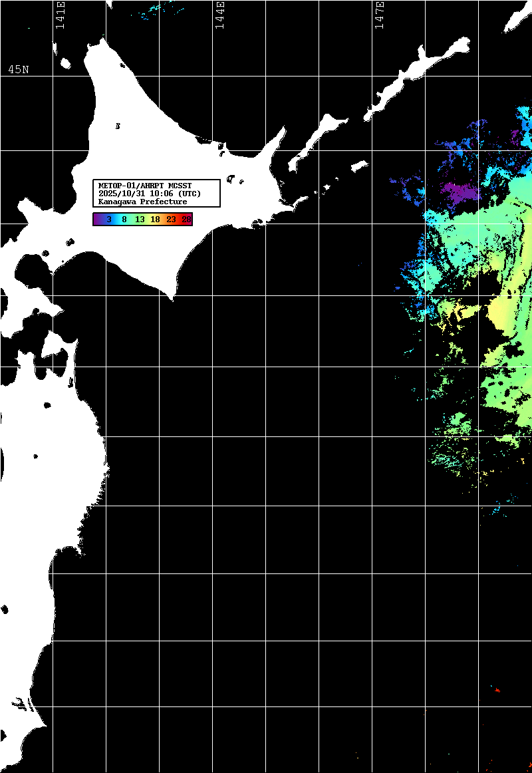The image size is (532, 773).
Task: Click the red pixel cluster near bottom right
Action: pos(497,690)
